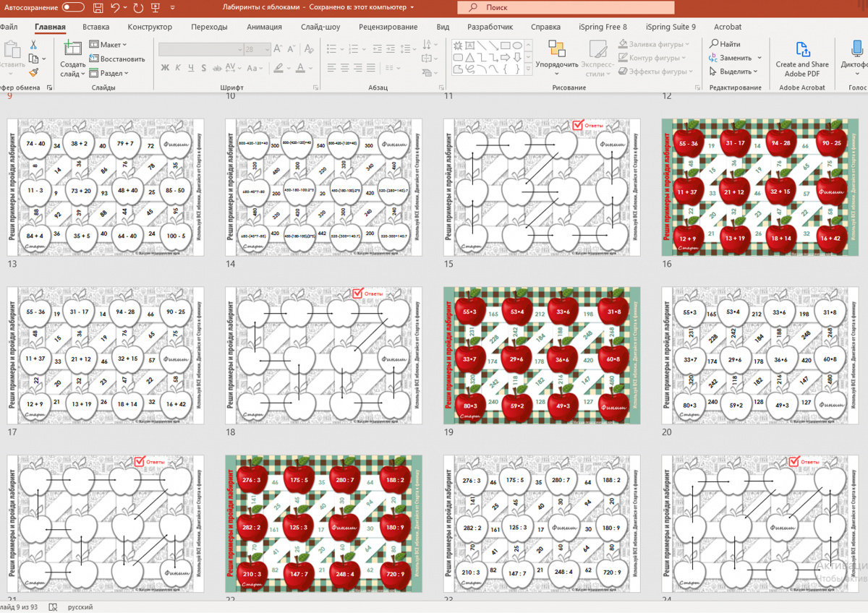This screenshot has width=868, height=613.
Task: Open the Выделить selection dropdown
Action: click(x=733, y=72)
